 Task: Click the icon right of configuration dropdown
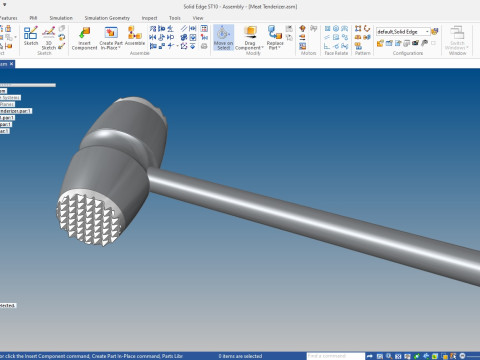point(435,32)
